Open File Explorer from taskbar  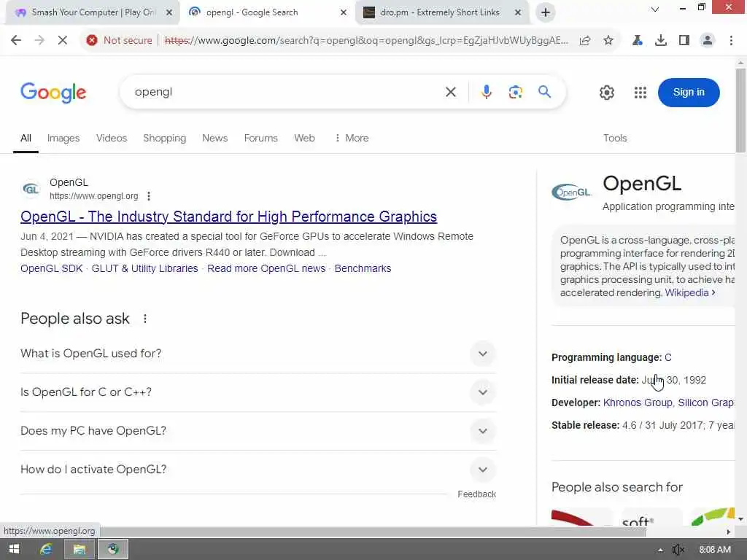pos(79,549)
